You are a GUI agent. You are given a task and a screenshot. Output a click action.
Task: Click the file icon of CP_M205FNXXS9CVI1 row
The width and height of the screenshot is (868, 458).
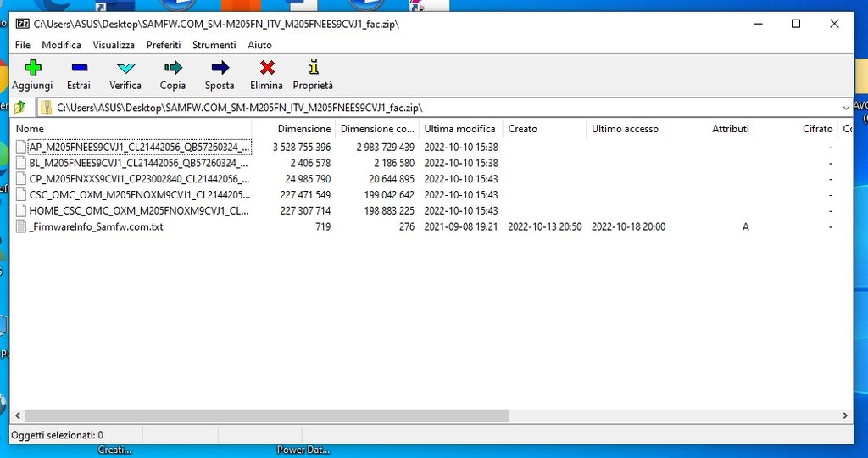(21, 179)
